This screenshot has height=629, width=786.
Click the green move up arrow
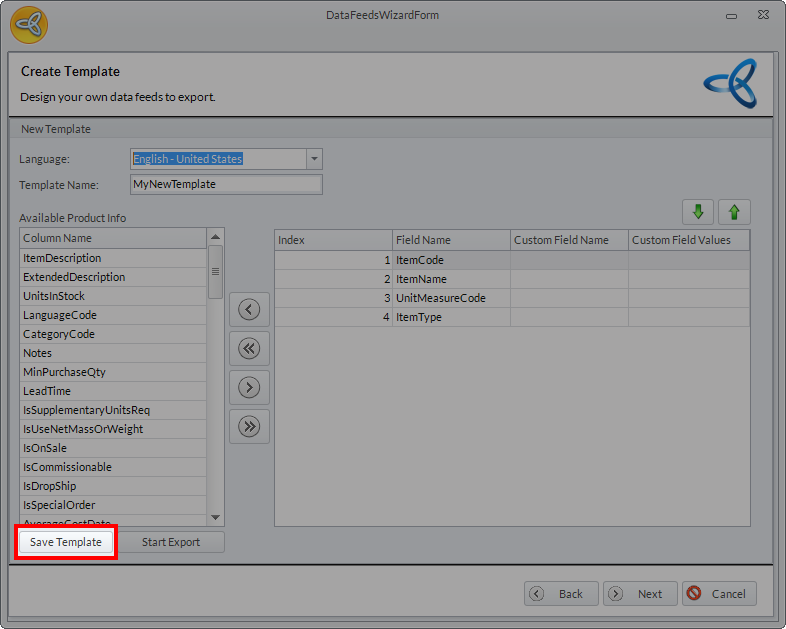pyautogui.click(x=734, y=212)
